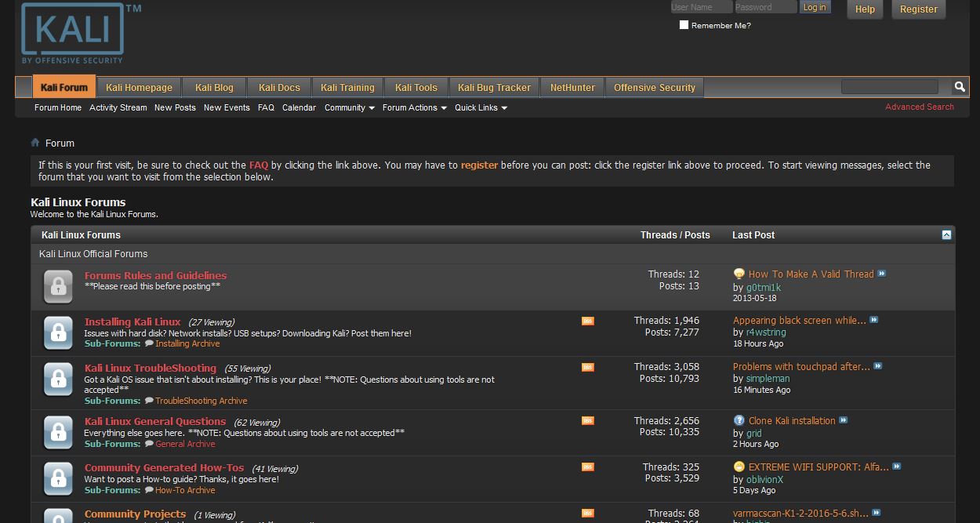Go to last post arrow for How To Make A Valid Thread
The image size is (980, 523).
882,274
